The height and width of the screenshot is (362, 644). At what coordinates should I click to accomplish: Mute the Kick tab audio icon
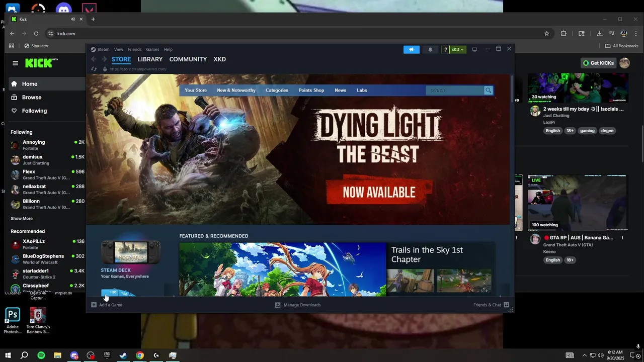(x=73, y=19)
